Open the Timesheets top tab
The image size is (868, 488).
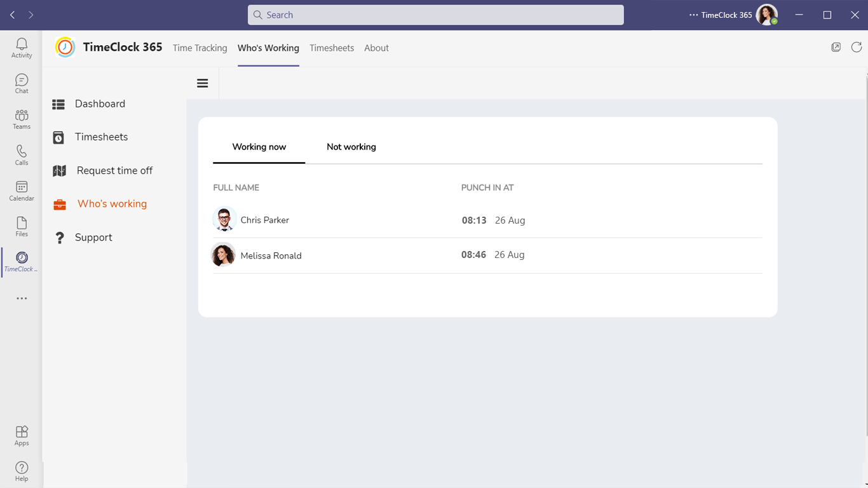click(x=332, y=48)
